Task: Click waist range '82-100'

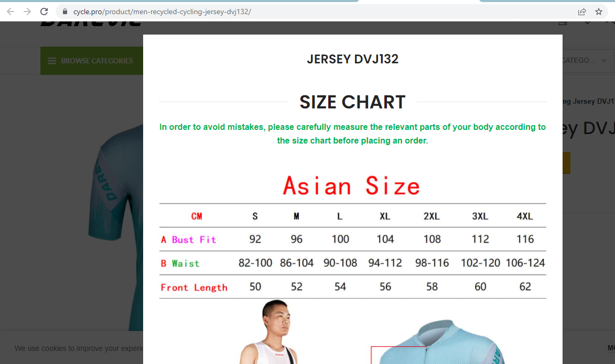Action: [255, 263]
